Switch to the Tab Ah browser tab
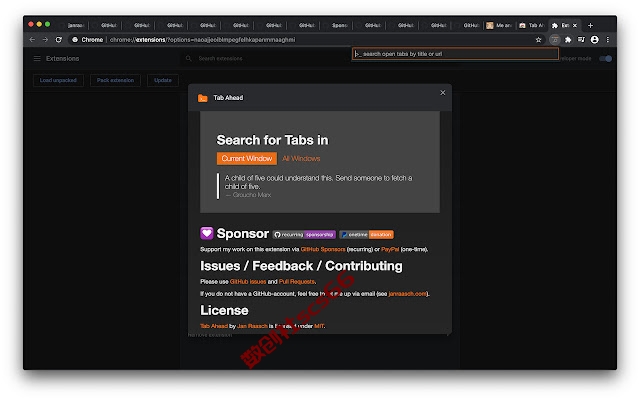 [532, 25]
